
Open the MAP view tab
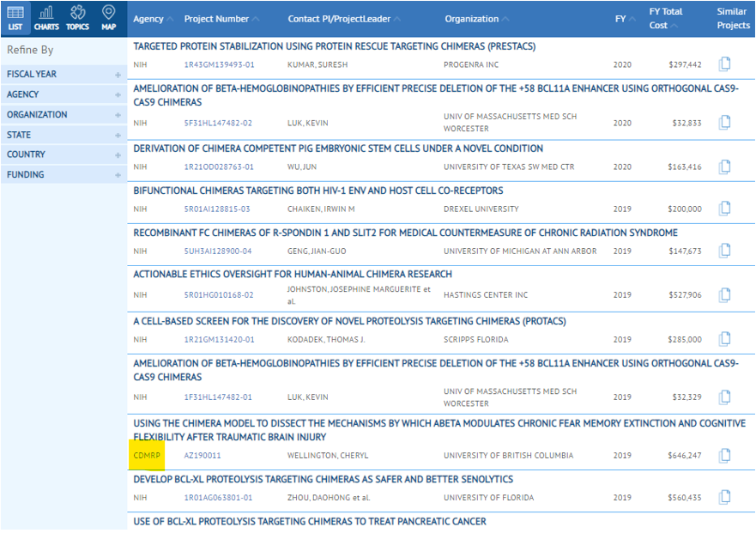tap(108, 18)
